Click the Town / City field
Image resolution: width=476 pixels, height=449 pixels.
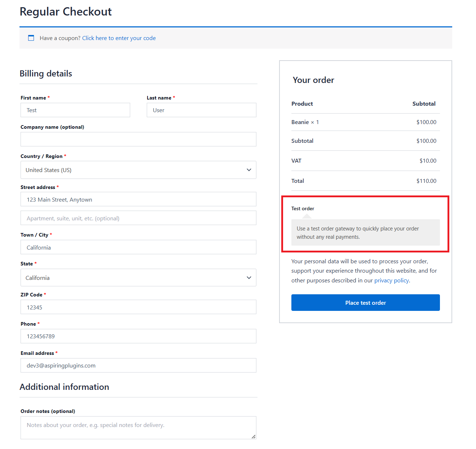tap(138, 247)
